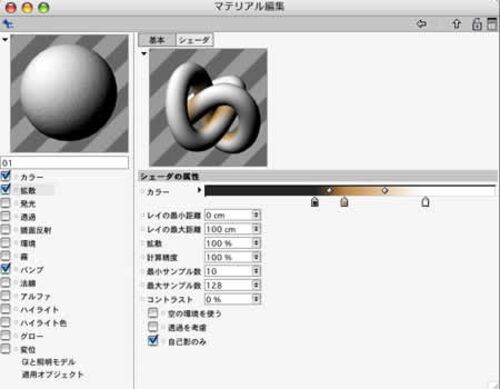Viewport: 500px width, 389px height.
Task: Expand the カラー gradient options triangle
Action: [199, 190]
